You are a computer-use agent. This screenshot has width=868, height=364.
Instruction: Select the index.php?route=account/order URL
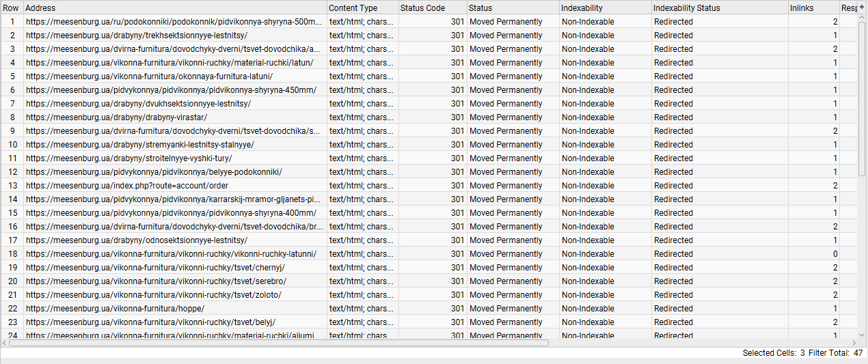click(x=127, y=186)
